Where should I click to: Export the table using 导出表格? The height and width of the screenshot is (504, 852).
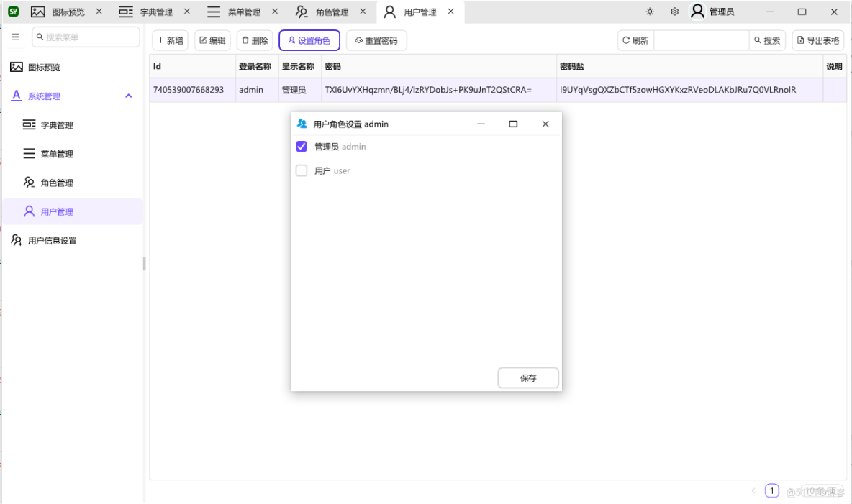818,40
